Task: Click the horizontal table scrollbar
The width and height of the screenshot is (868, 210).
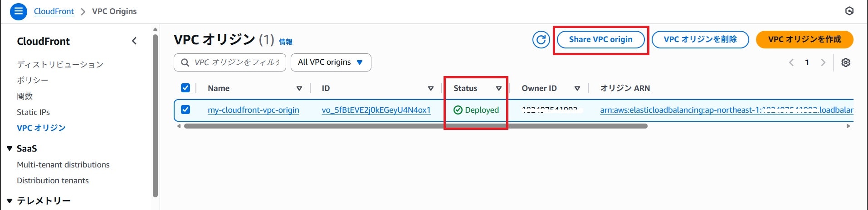Action: pos(416,126)
